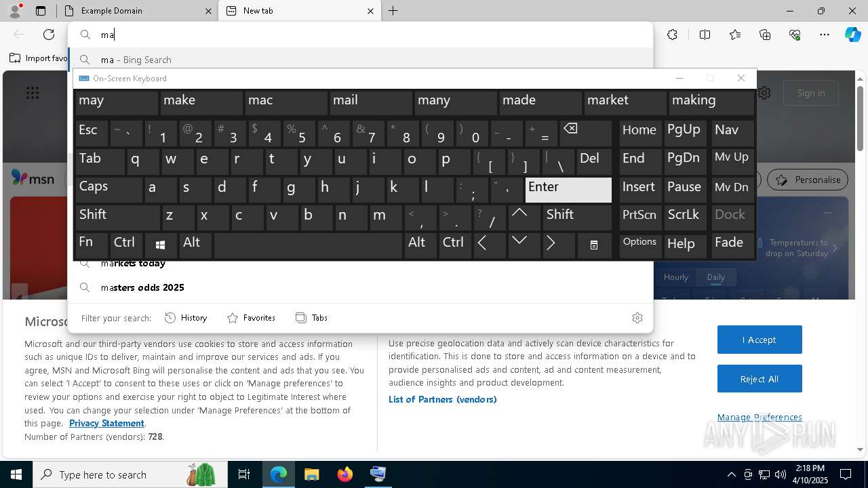Open search filter settings gear icon
The width and height of the screenshot is (868, 488).
point(637,318)
